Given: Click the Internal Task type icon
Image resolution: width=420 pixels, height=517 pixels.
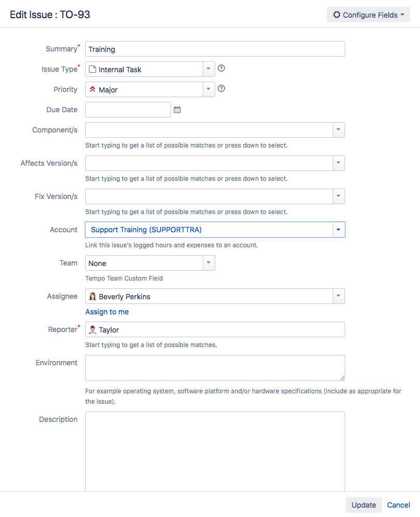Looking at the screenshot, I should pos(93,69).
